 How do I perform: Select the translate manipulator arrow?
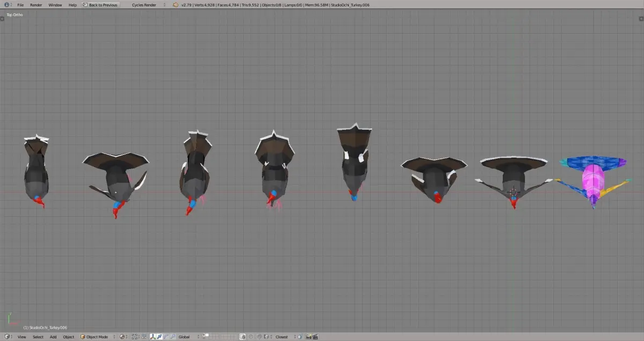tap(159, 337)
